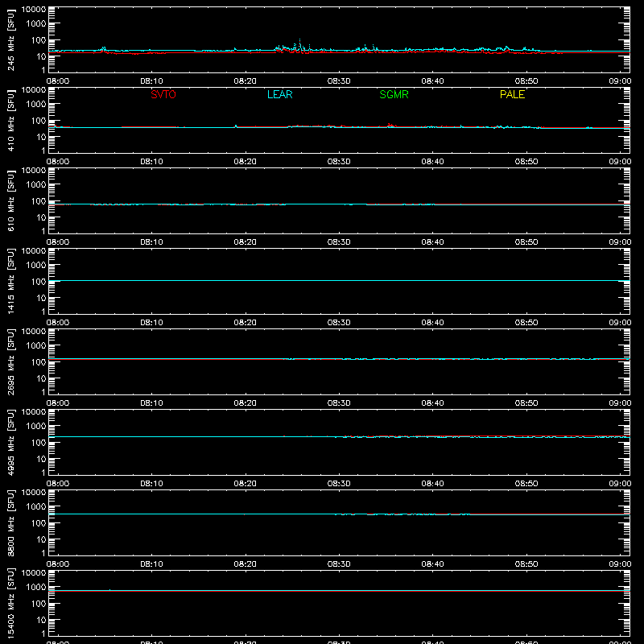The width and height of the screenshot is (644, 644).
Task: Click the 09:00 tick label under 4995 MHz plot
Action: coord(620,484)
